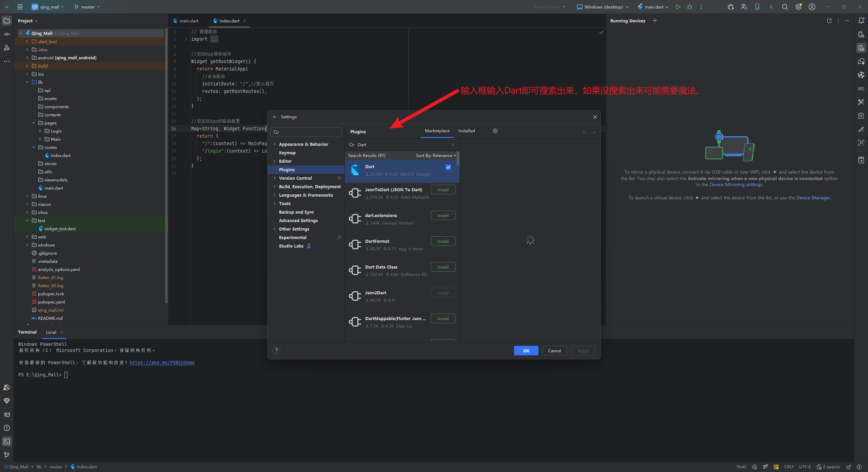The width and height of the screenshot is (868, 472).
Task: Open the Terminal tool window icon
Action: [7, 441]
